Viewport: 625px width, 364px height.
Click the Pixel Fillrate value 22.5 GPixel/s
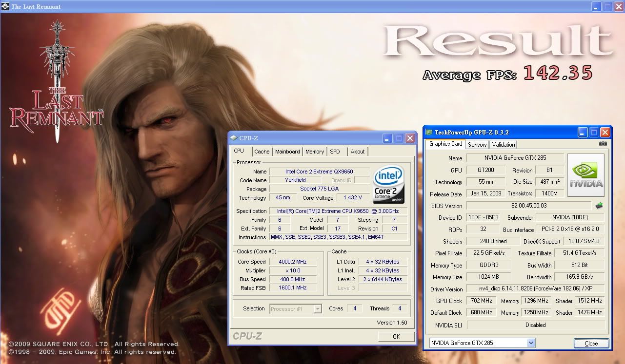pos(489,253)
